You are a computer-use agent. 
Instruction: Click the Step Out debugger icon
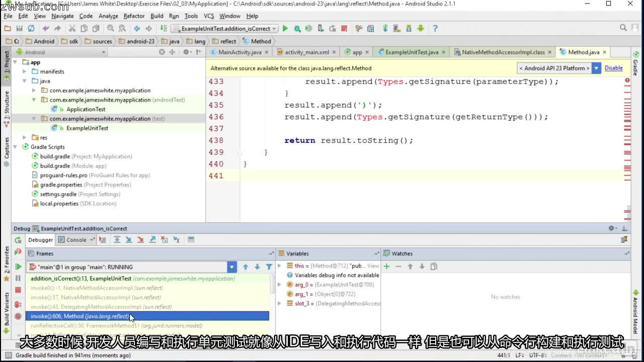coord(152,240)
